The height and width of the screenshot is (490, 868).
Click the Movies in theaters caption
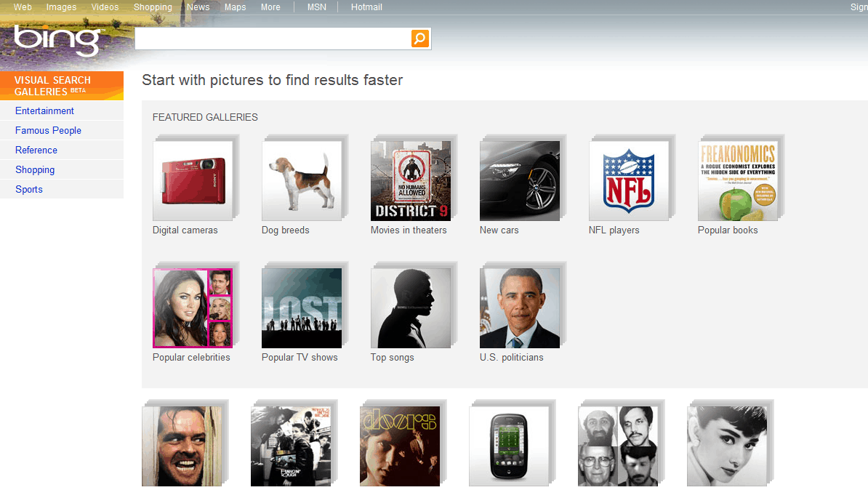click(409, 230)
